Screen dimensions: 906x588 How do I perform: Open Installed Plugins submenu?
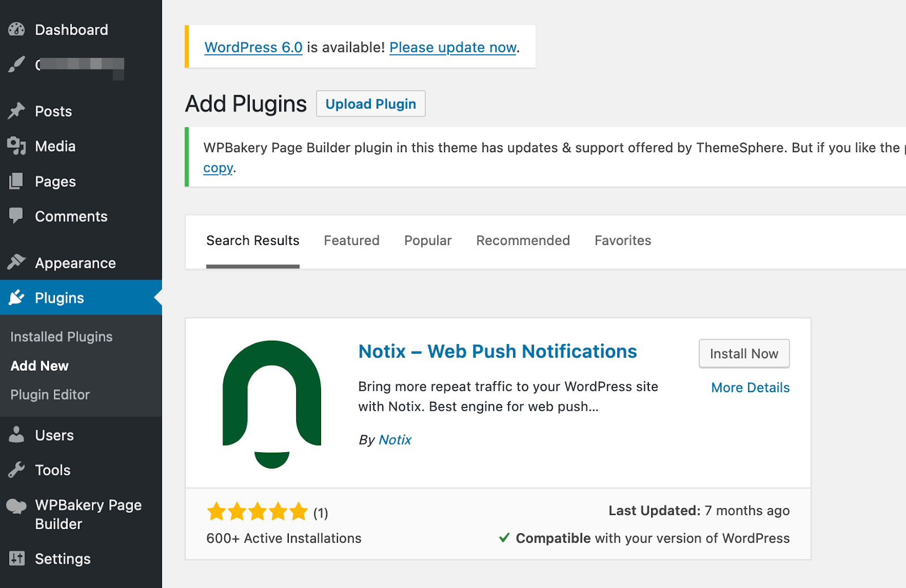coord(61,337)
